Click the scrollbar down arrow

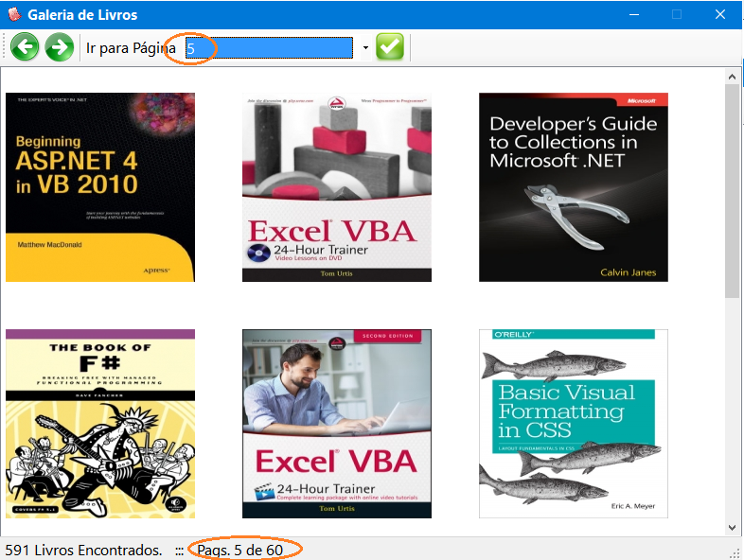[733, 527]
